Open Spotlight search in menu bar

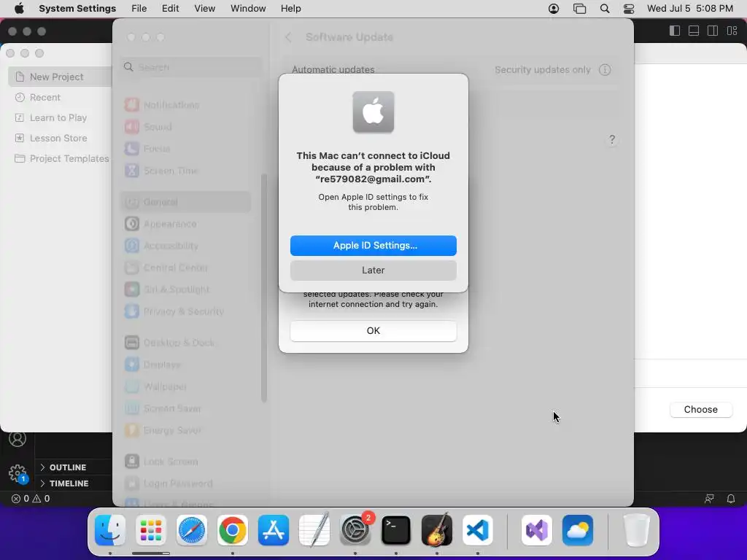(x=605, y=9)
